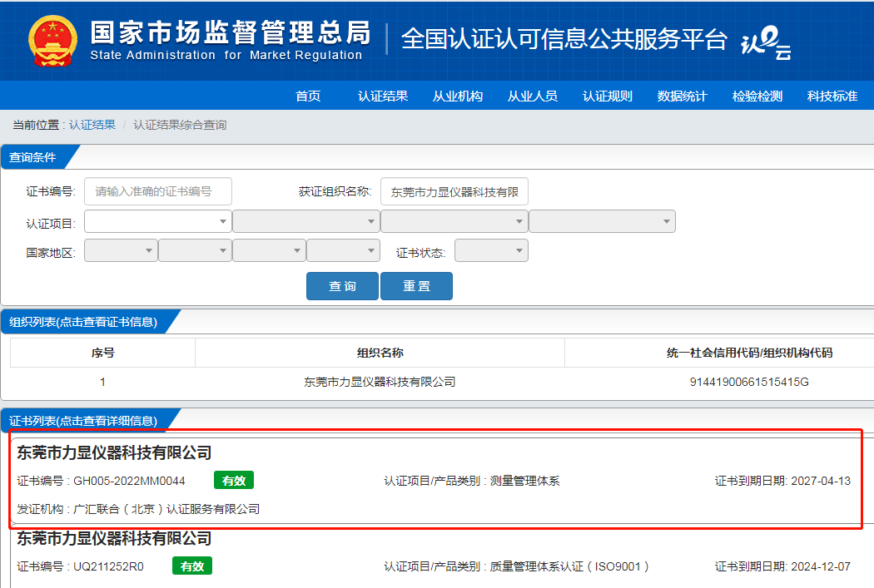The image size is (874, 588).
Task: Open the 首页 menu item
Action: (308, 96)
